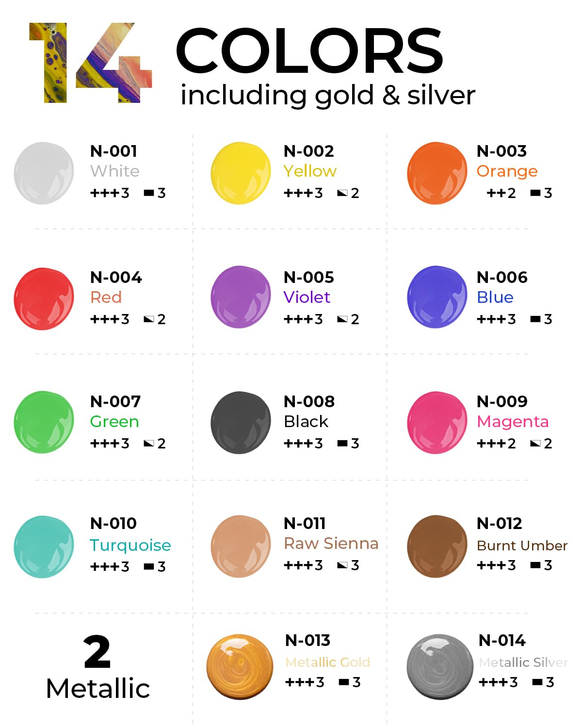Click the N-012 code label
This screenshot has height=728, width=582.
click(x=500, y=524)
